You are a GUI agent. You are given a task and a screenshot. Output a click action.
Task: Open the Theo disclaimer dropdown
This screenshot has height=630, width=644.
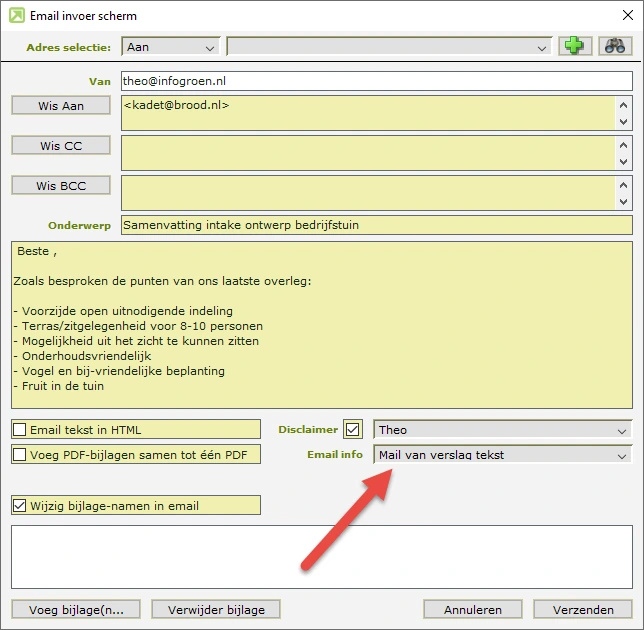point(502,430)
